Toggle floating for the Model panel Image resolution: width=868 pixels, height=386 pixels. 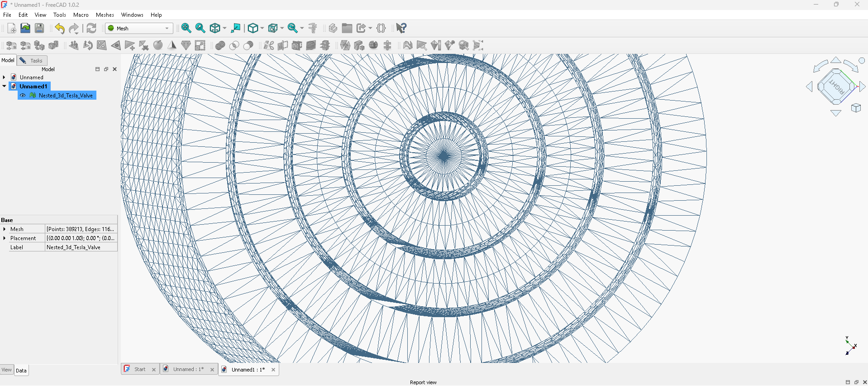pos(106,69)
